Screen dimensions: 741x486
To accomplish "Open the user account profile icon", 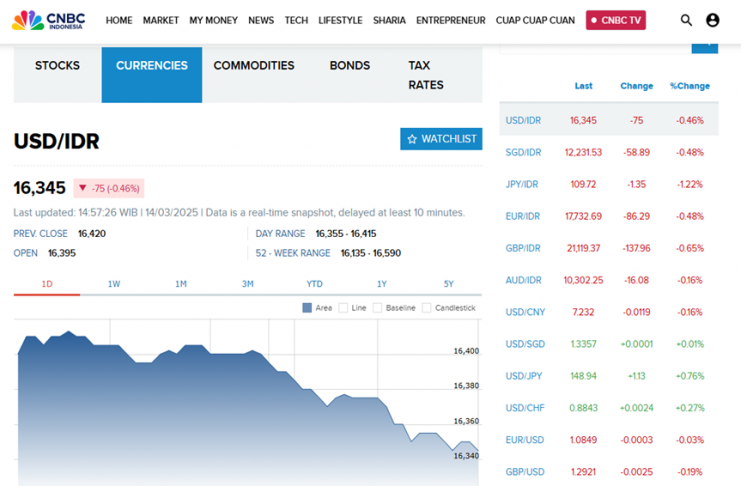I will coord(712,20).
